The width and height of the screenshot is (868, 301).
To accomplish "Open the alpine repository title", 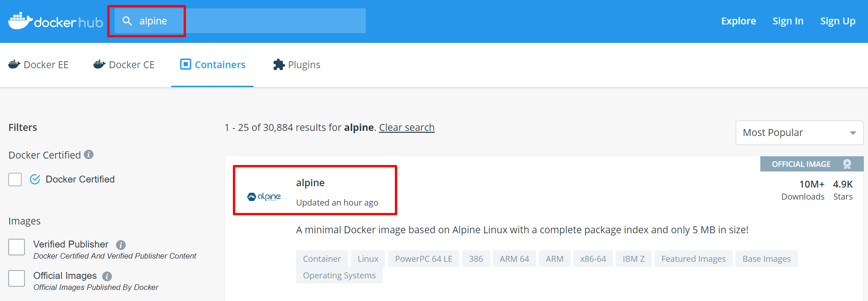I will (x=310, y=183).
